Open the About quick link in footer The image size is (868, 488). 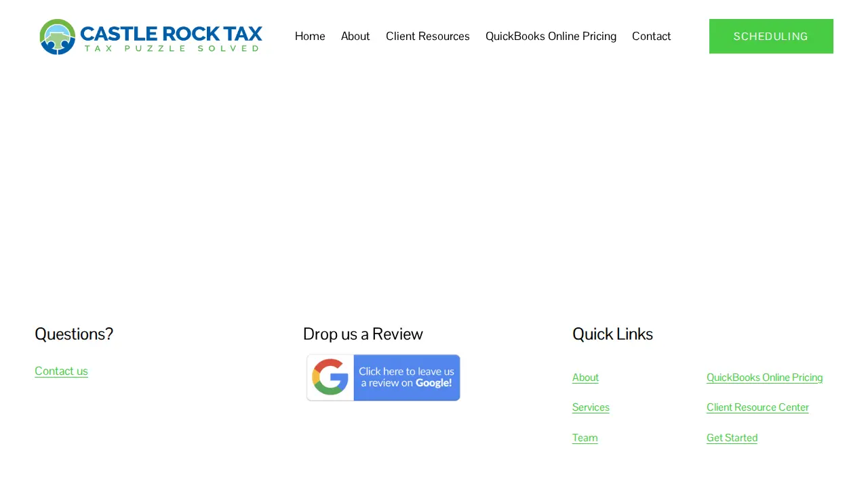[x=585, y=378]
